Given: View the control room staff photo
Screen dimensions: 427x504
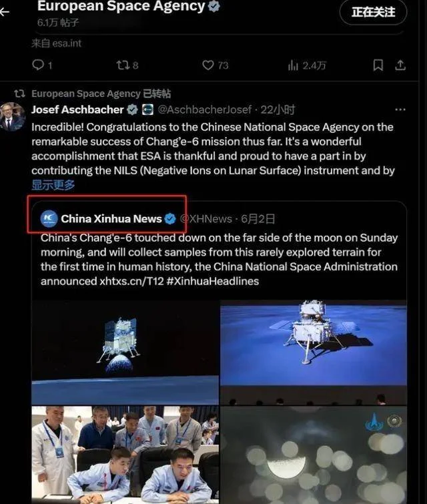Looking at the screenshot, I should tap(125, 455).
